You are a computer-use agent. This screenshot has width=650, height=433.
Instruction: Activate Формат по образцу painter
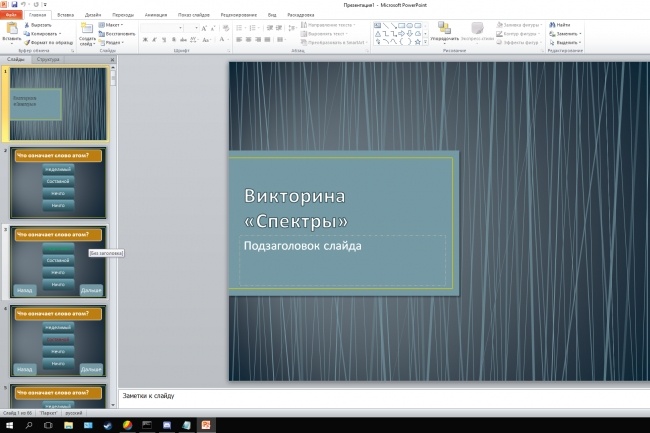48,42
